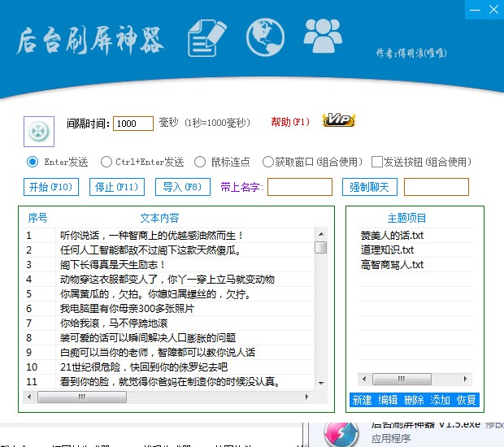Click the theme list horizontal scrollbar thumb
The width and height of the screenshot is (504, 447).
tap(402, 379)
